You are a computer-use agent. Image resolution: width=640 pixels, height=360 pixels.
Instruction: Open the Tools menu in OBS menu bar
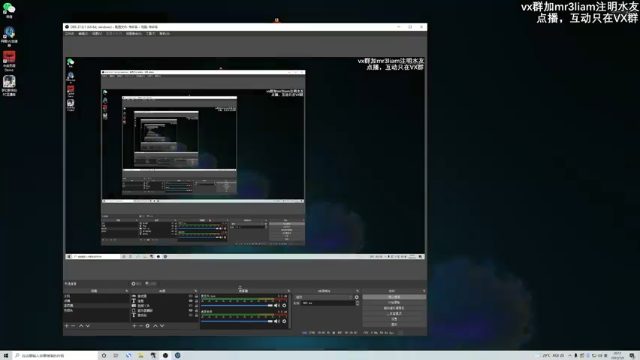(150, 33)
